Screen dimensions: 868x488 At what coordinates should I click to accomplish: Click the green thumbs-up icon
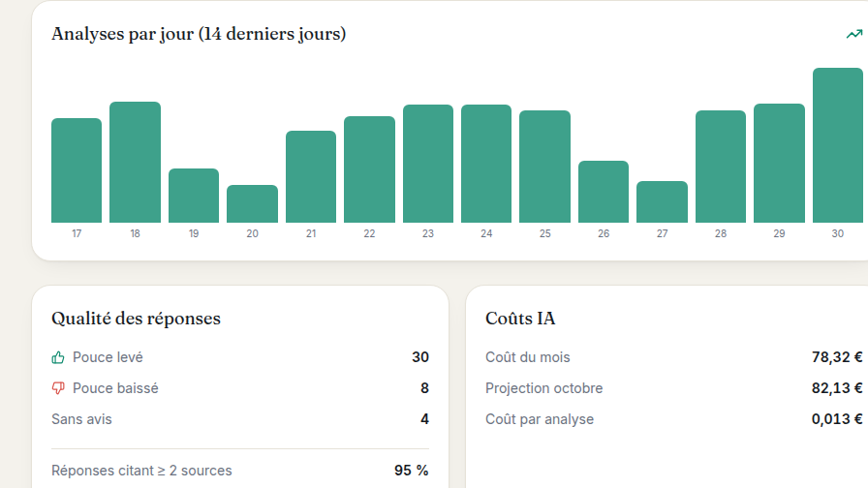click(x=58, y=357)
